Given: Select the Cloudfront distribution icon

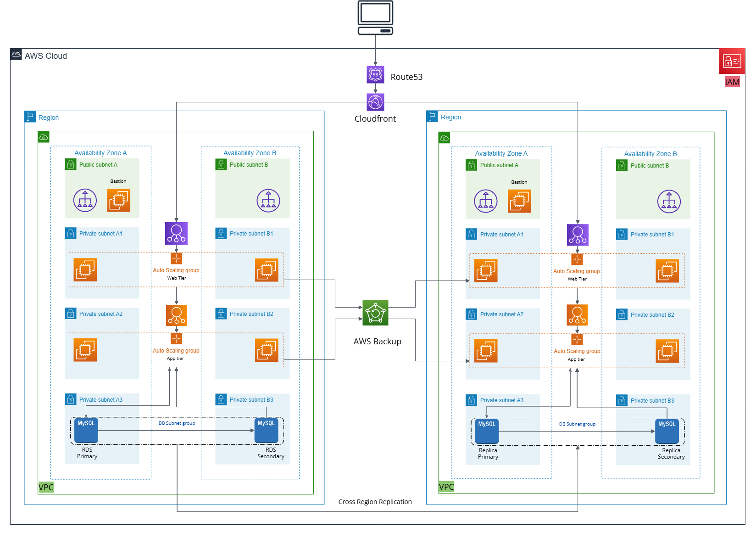Looking at the screenshot, I should click(375, 102).
